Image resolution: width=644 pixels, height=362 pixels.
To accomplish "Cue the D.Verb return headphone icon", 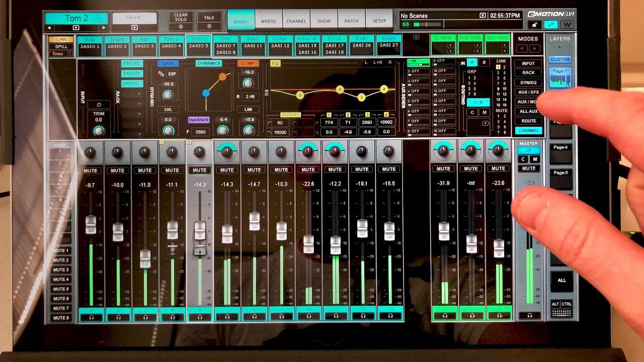I will point(445,316).
